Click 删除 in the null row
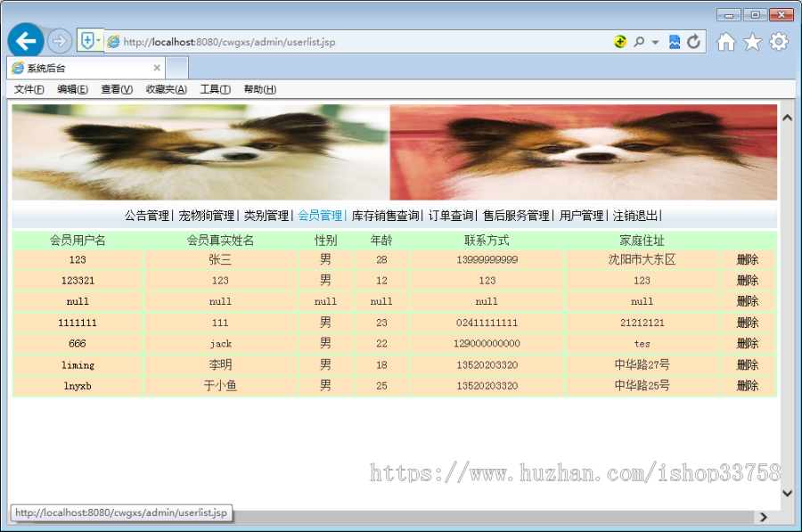This screenshot has height=532, width=802. tap(748, 301)
